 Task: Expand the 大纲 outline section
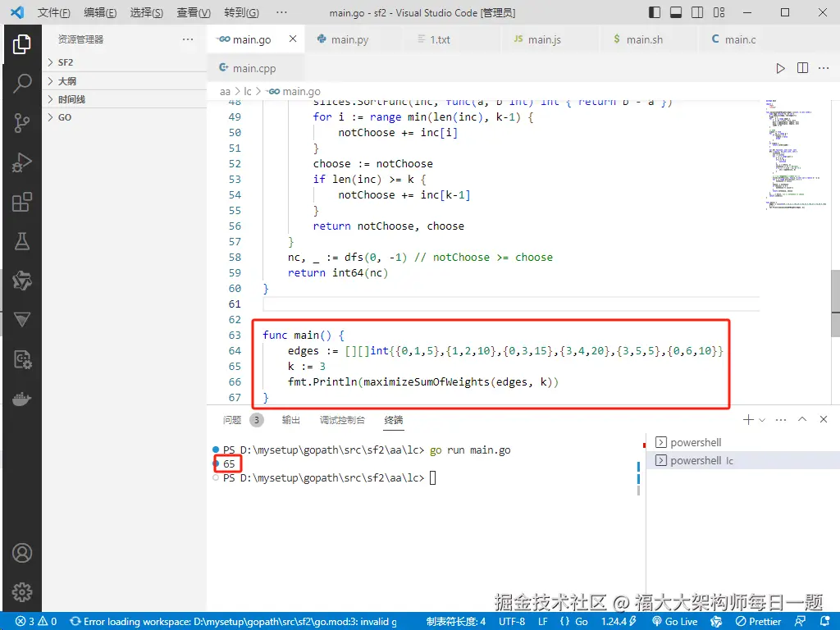click(125, 81)
